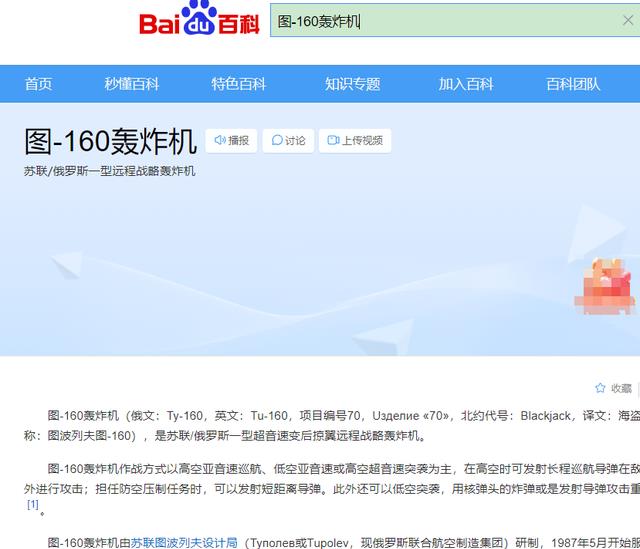Viewport: 640px width, 549px height.
Task: Open 百科团队 navigation item
Action: tap(573, 84)
